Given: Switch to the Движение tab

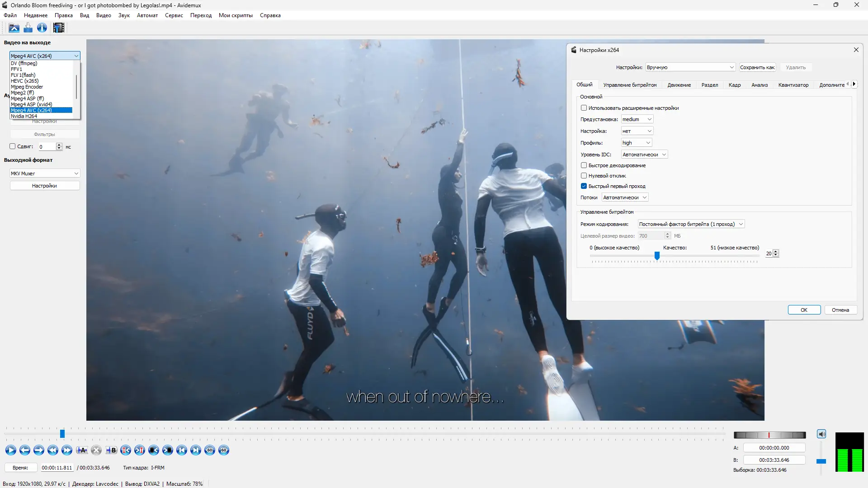Looking at the screenshot, I should pyautogui.click(x=679, y=85).
